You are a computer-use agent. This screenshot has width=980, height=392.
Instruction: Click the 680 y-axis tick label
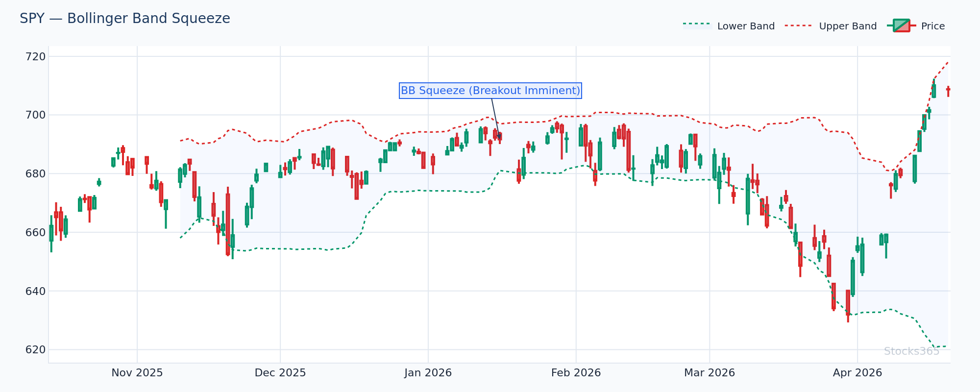[35, 174]
